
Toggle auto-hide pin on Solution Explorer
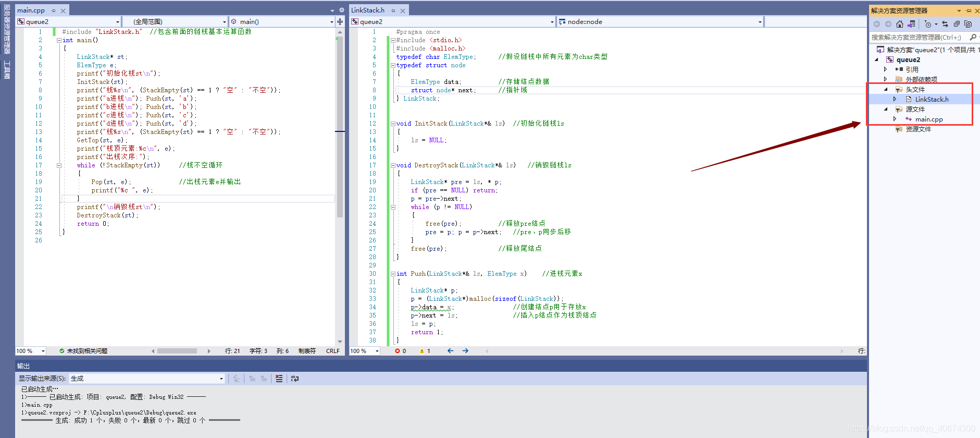pyautogui.click(x=969, y=10)
